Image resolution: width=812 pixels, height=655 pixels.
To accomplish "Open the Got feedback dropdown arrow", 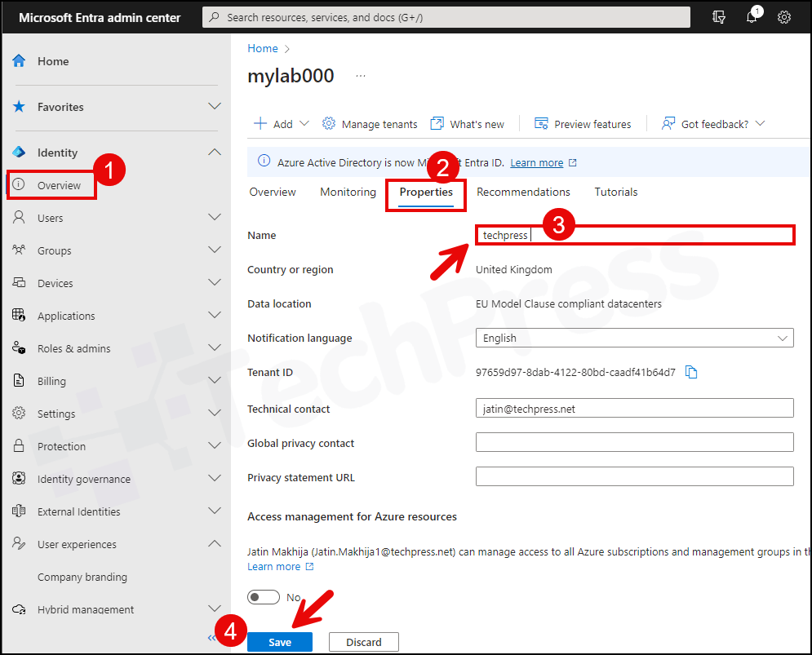I will (760, 123).
